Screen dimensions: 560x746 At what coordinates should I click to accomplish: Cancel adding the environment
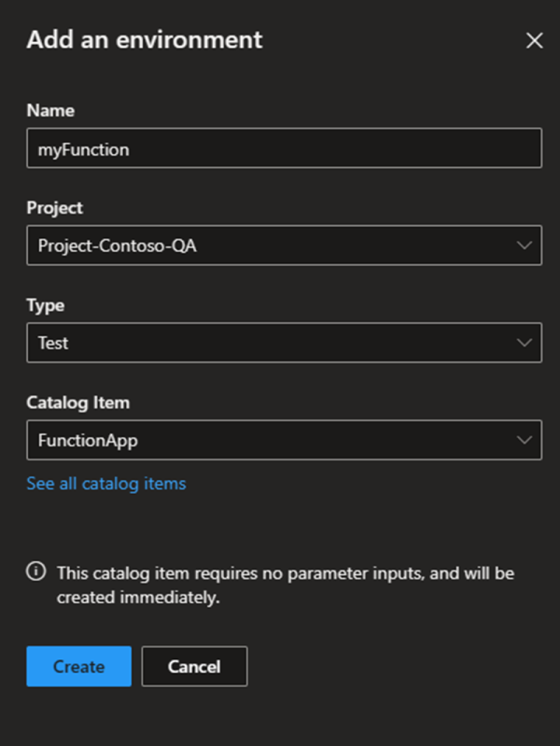pyautogui.click(x=194, y=667)
